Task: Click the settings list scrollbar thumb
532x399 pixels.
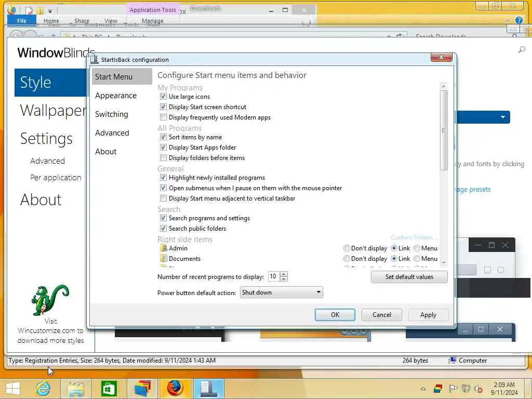Action: (x=444, y=130)
